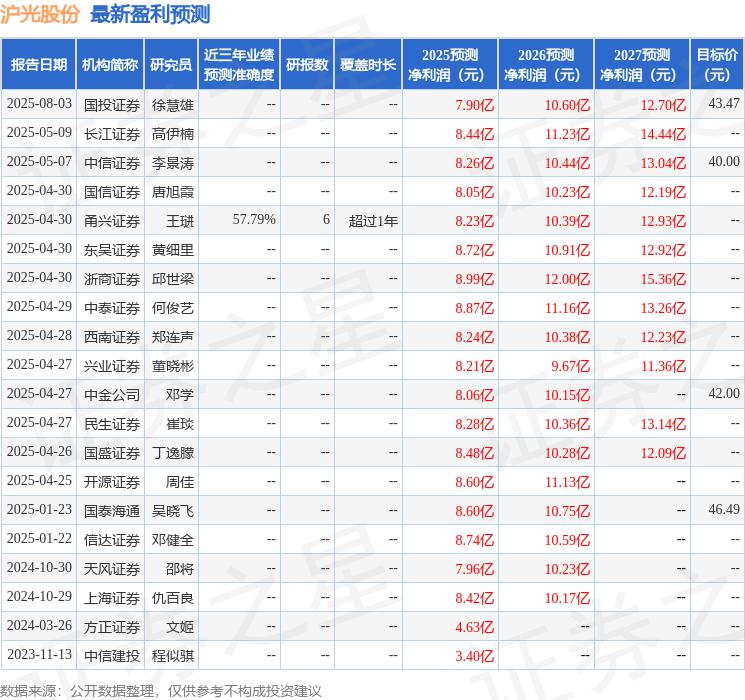The image size is (745, 700).
Task: Click target price 42.00
Action: tap(724, 393)
